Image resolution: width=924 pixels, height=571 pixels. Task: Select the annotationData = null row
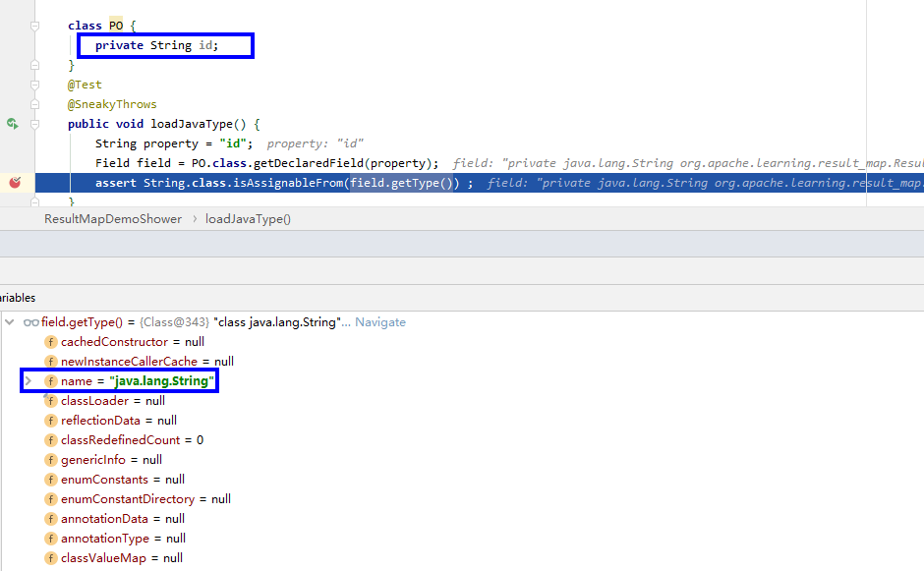click(115, 519)
